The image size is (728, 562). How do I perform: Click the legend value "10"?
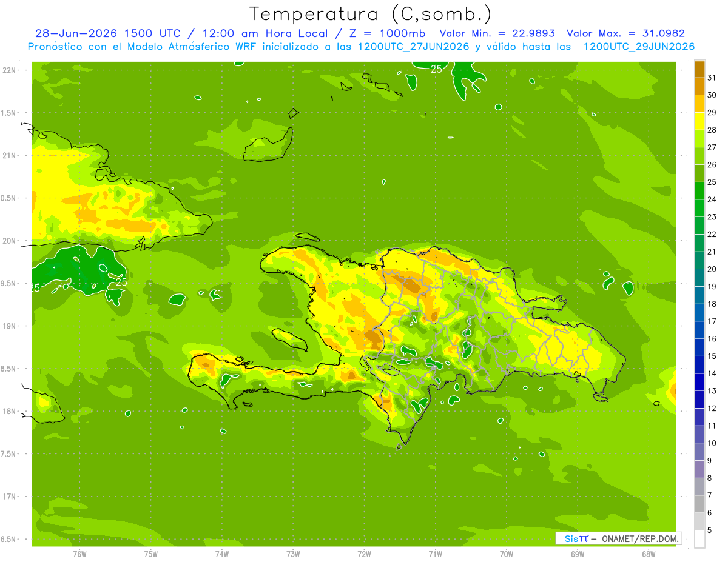click(712, 443)
